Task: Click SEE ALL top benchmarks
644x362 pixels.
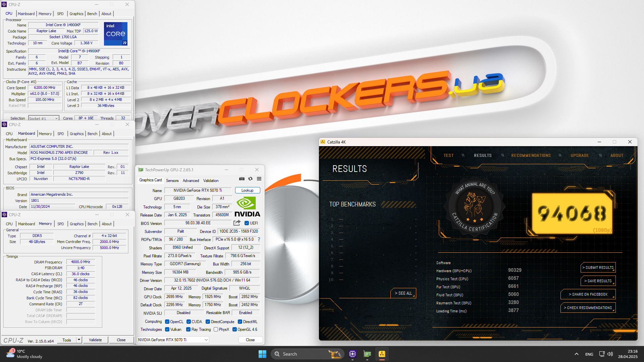Action: click(403, 293)
